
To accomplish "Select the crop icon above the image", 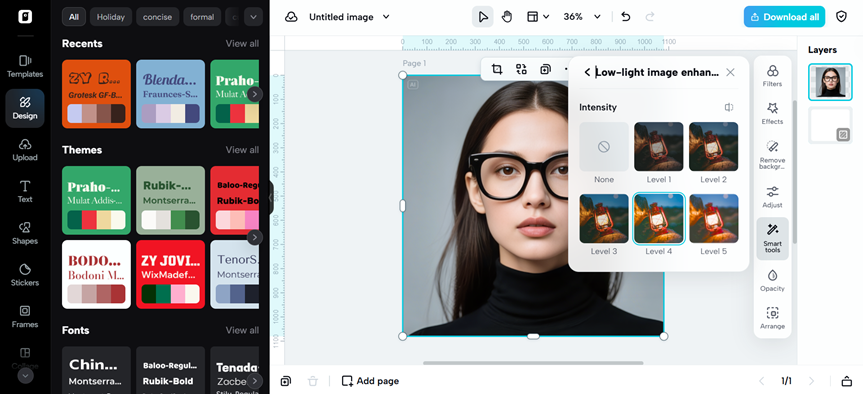I will tap(496, 69).
